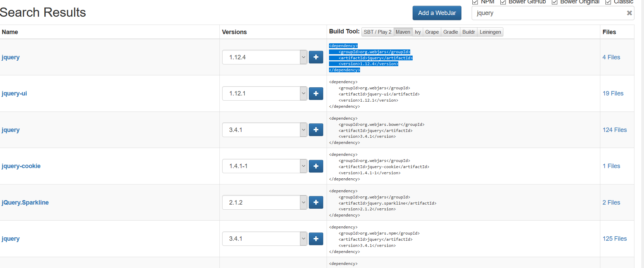This screenshot has width=644, height=268.
Task: Open the jQuery.Sparkline name link
Action: coord(25,203)
